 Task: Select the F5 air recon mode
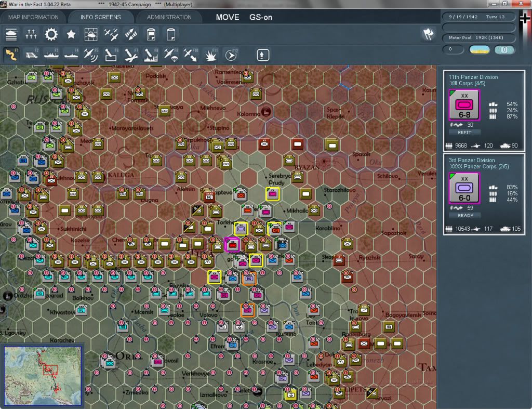[91, 55]
